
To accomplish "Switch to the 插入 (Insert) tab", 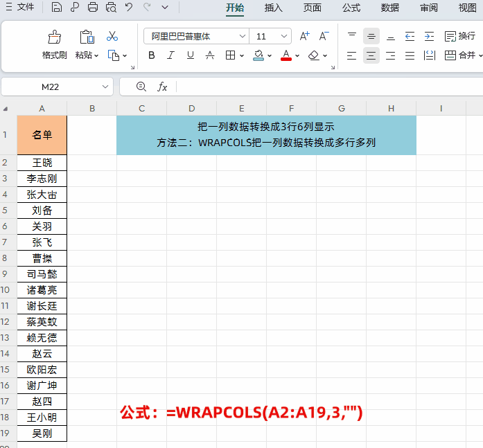I will [273, 8].
